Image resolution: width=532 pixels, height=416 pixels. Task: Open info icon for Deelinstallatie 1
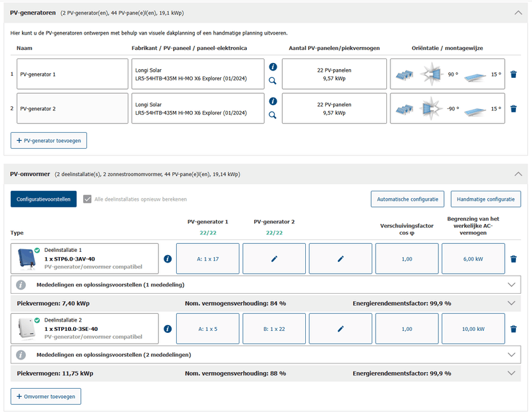(x=168, y=259)
